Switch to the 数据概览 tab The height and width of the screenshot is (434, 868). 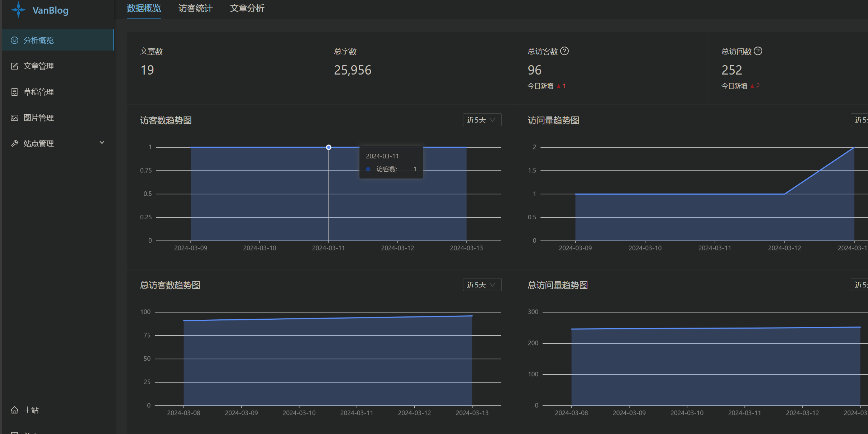click(144, 8)
